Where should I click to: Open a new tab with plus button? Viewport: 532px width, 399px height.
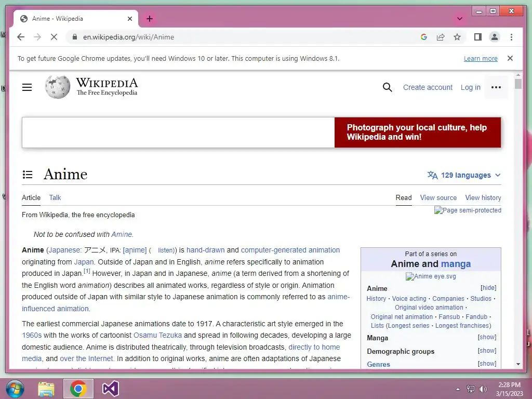point(150,19)
